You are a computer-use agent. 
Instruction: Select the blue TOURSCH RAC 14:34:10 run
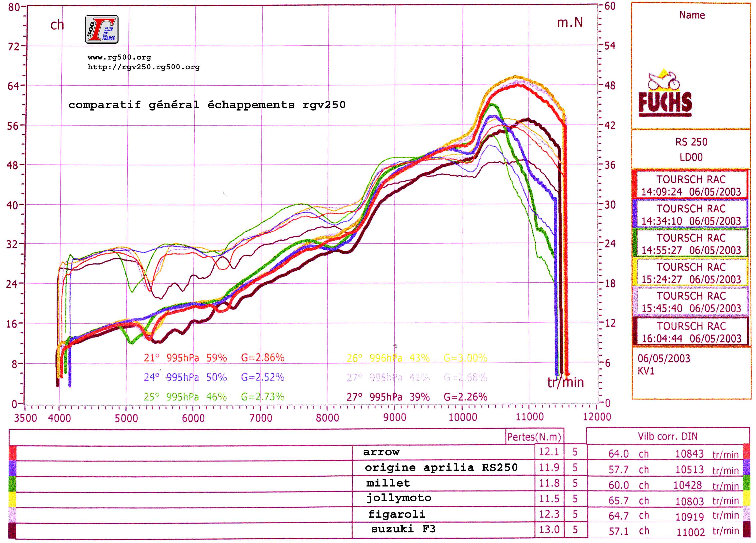pyautogui.click(x=691, y=215)
